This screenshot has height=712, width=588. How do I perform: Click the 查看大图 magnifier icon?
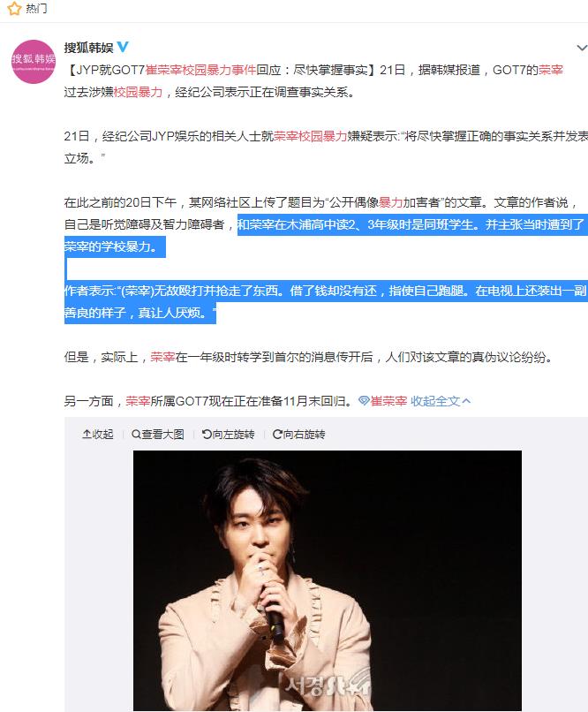136,435
